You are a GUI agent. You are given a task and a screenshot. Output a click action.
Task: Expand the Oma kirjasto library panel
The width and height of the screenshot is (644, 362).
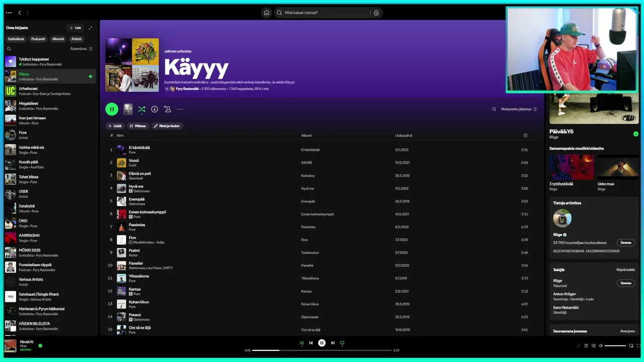[x=91, y=28]
